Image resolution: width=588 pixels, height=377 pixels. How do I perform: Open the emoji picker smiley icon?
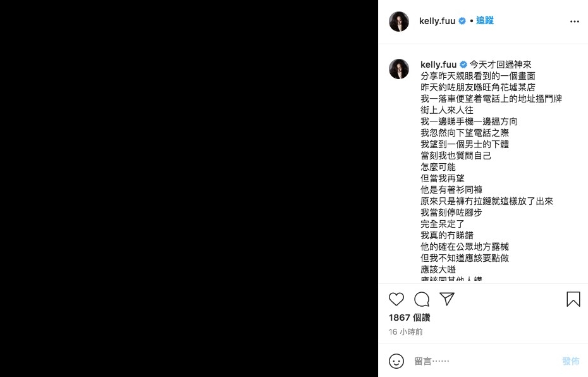tap(396, 361)
